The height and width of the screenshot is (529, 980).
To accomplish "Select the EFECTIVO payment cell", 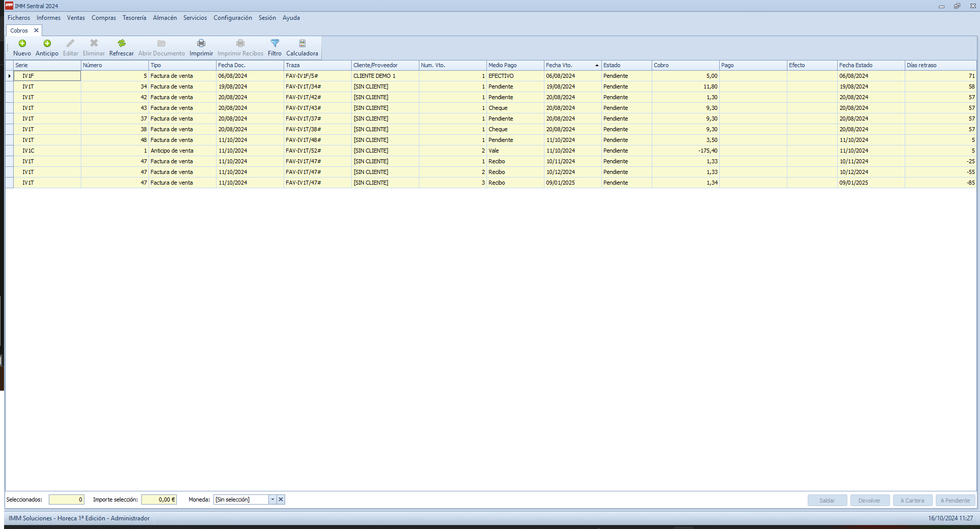I will (515, 76).
